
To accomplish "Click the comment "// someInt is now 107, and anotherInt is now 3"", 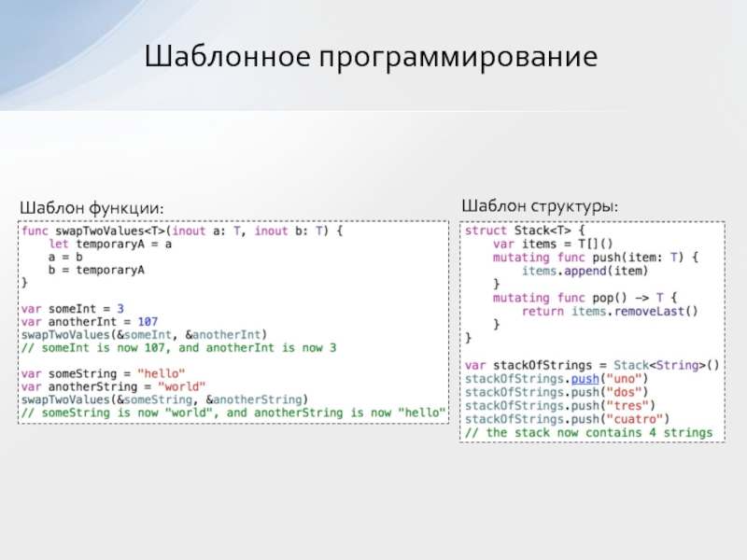I will [178, 348].
